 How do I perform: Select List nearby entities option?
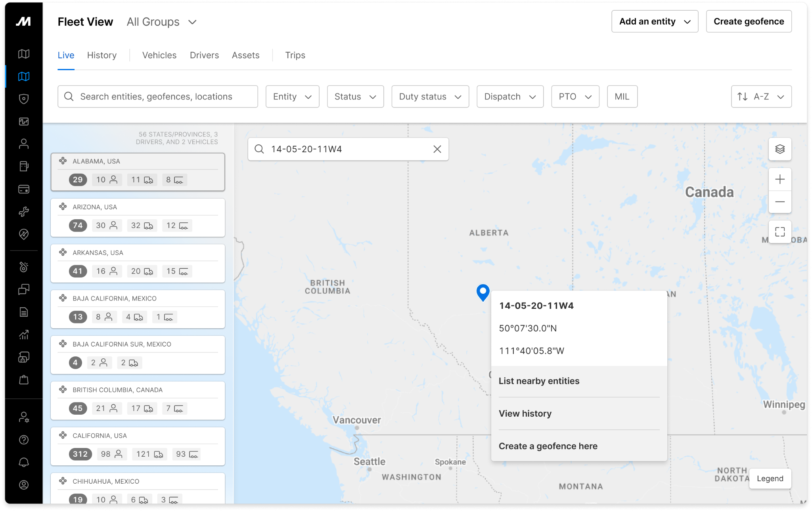(x=539, y=381)
